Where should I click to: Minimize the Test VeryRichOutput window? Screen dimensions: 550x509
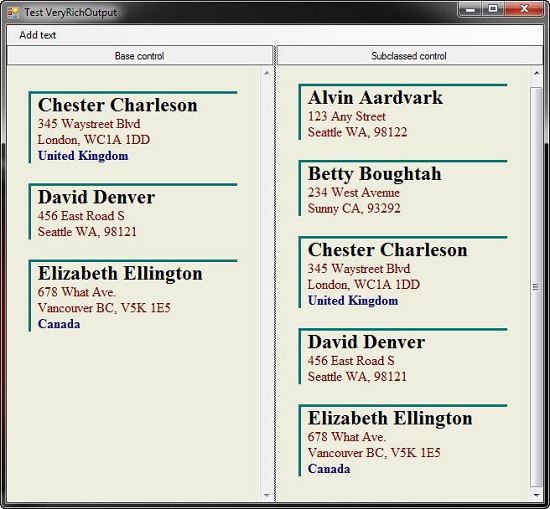(470, 9)
